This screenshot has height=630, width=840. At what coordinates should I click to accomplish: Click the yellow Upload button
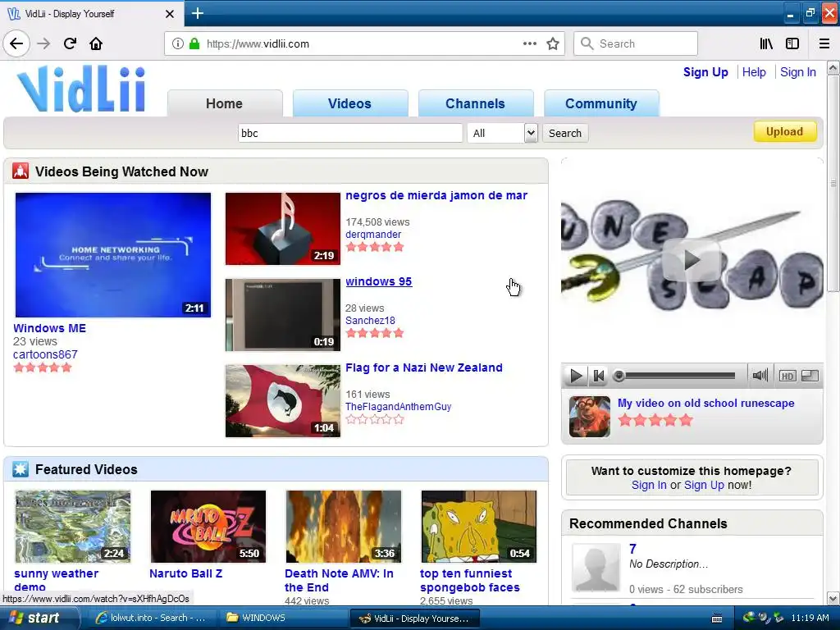pyautogui.click(x=785, y=132)
